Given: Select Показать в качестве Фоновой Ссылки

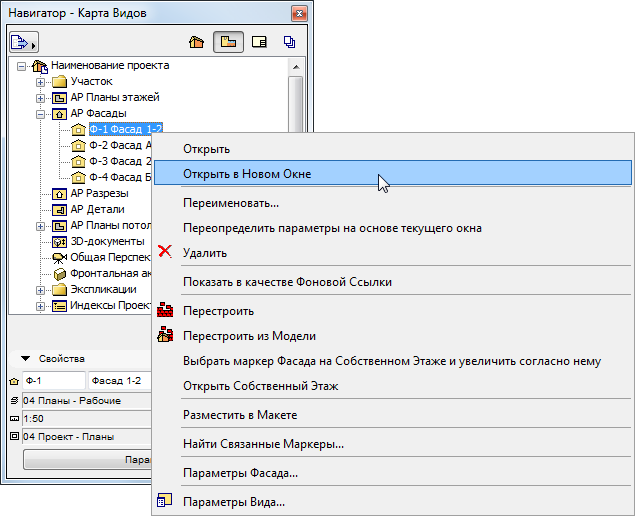Looking at the screenshot, I should pos(393,282).
